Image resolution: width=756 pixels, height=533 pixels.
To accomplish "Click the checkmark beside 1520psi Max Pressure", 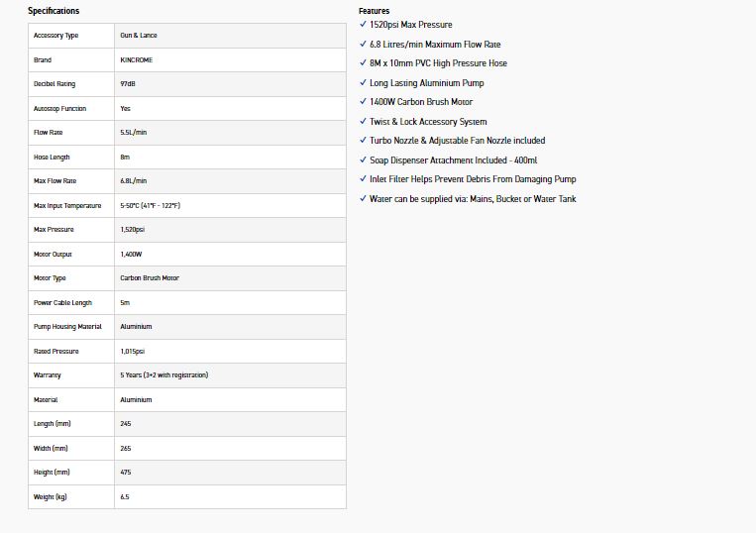I will 363,24.
